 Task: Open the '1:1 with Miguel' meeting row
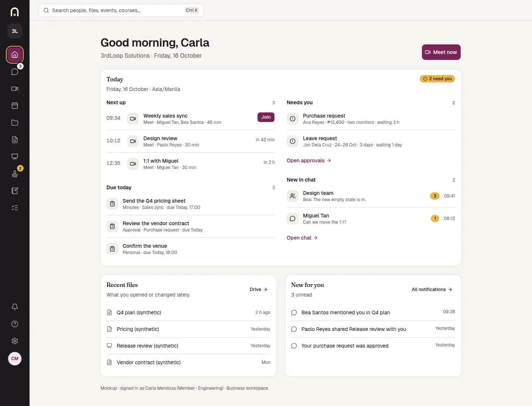[x=191, y=164]
